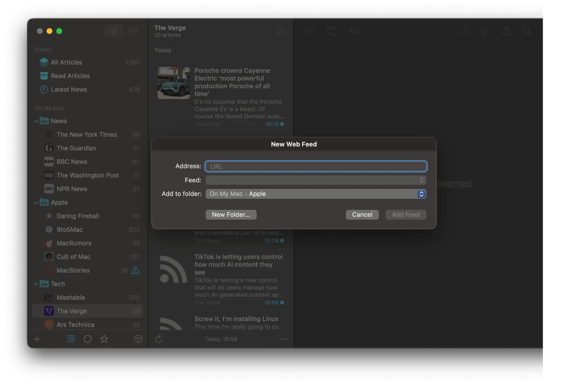This screenshot has height=384, width=588.
Task: Collapse the News folder chevron
Action: tap(36, 121)
